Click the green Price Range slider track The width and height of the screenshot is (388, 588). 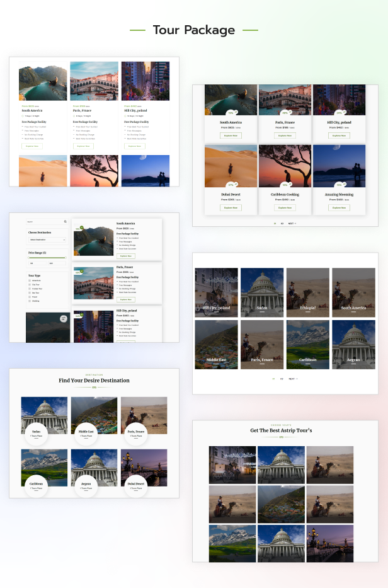pos(47,258)
